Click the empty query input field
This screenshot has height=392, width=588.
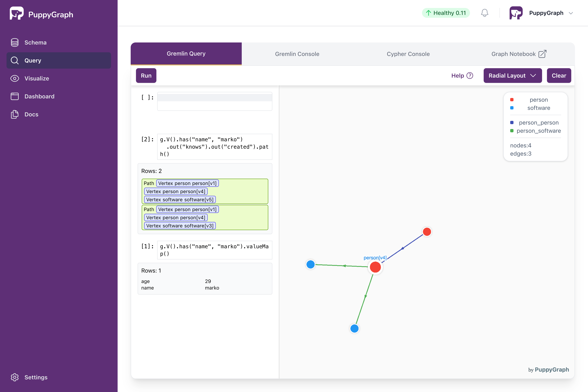click(214, 97)
